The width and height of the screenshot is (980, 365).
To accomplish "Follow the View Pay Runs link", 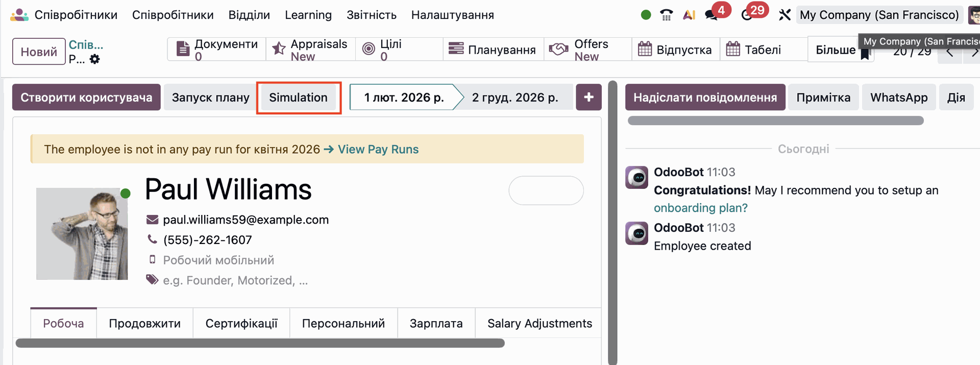I will point(378,149).
